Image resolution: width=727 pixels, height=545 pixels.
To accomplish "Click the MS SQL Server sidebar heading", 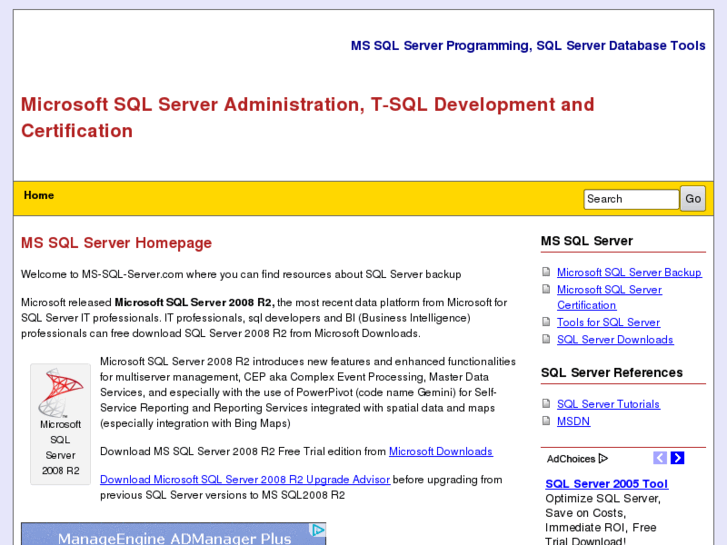I will 587,241.
